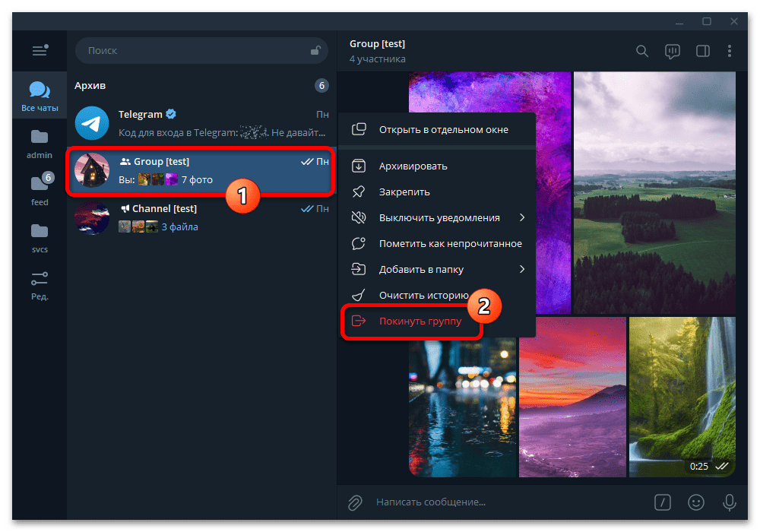The height and width of the screenshot is (532, 760).
Task: Click the microphone voice message icon
Action: pyautogui.click(x=729, y=502)
